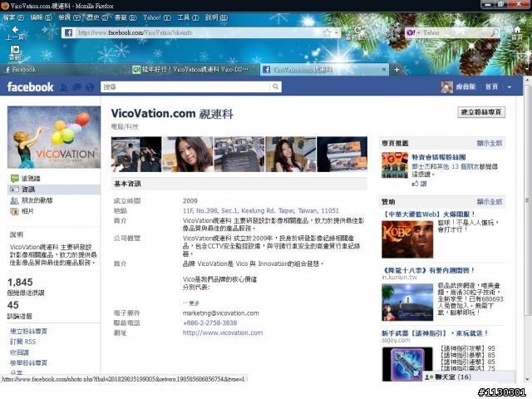Open the second photo thumbnail of woman's face
Screen dimensions: 532x399
point(188,155)
